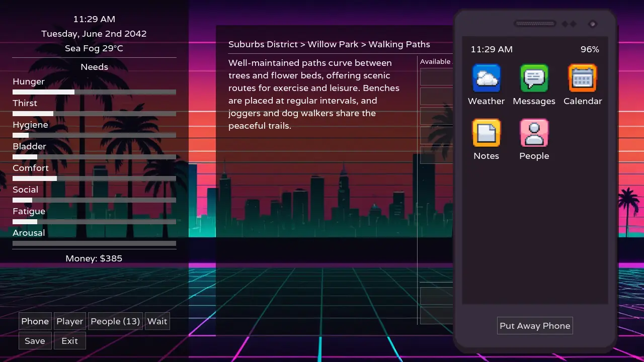This screenshot has height=362, width=644.
Task: Open the Messages app icon
Action: pyautogui.click(x=534, y=78)
